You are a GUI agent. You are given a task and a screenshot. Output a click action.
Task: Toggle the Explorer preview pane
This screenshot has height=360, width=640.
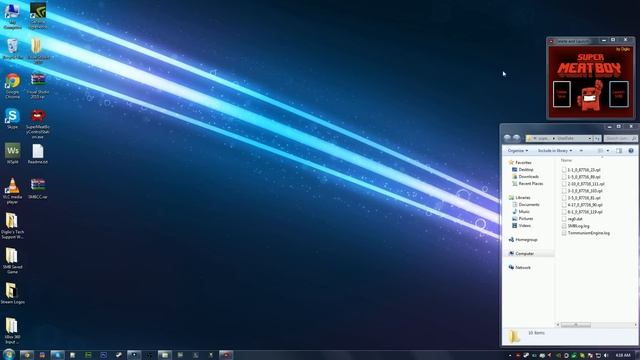619,151
